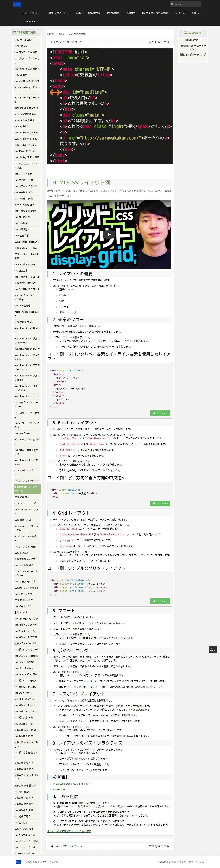220x868 pixels.
Task: Expand the ブロックチェーン技術 menu
Action: coord(188,13)
